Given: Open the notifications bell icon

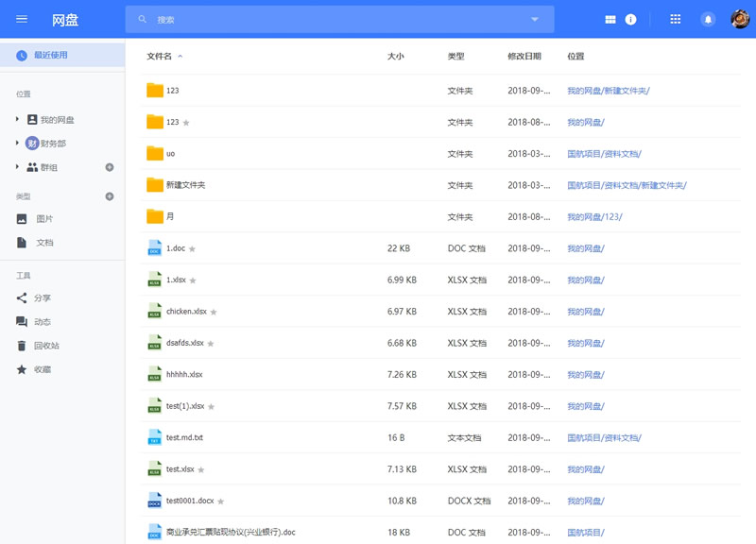Looking at the screenshot, I should tap(708, 19).
